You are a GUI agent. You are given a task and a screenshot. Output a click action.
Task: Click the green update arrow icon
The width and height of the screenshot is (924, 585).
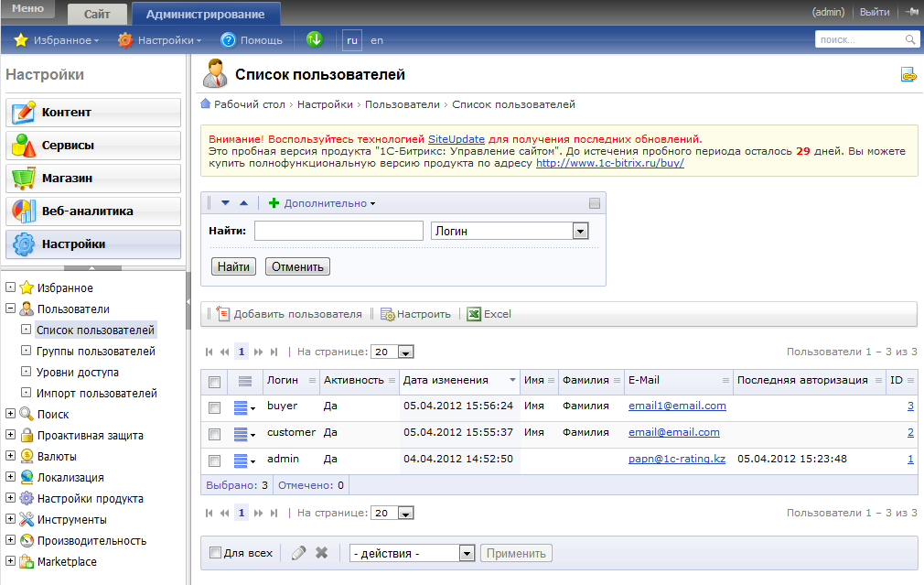pos(314,39)
